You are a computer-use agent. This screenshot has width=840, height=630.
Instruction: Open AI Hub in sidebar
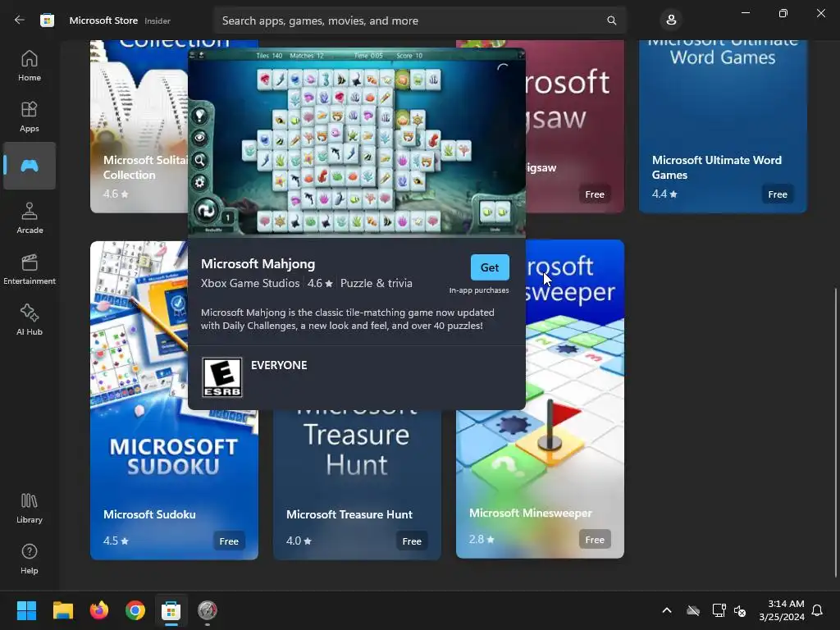[30, 320]
